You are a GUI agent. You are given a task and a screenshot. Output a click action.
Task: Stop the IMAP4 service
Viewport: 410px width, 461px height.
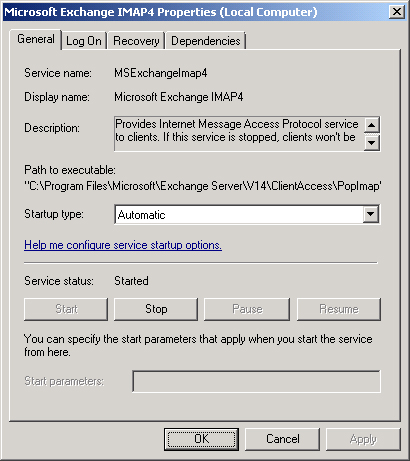pos(156,309)
